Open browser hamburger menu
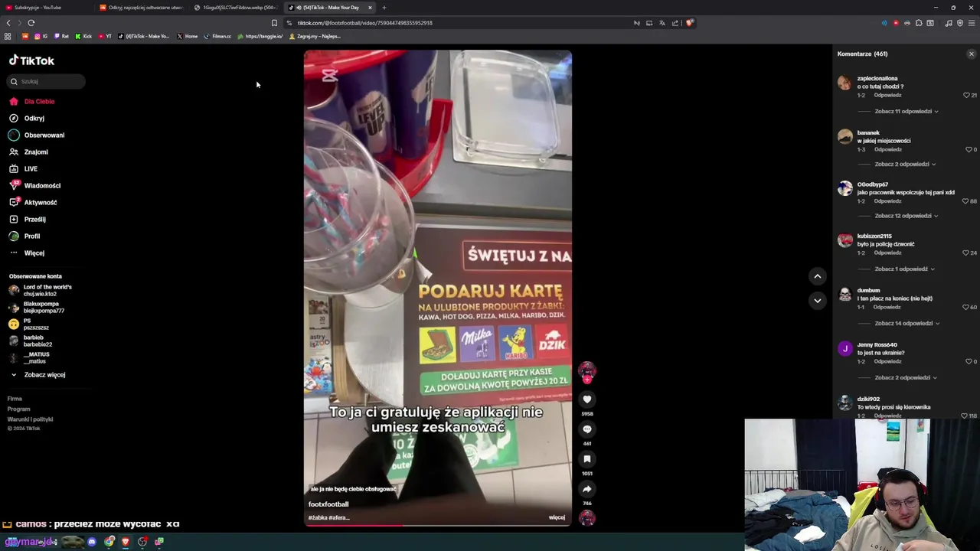Viewport: 980px width, 551px height. coord(972,23)
